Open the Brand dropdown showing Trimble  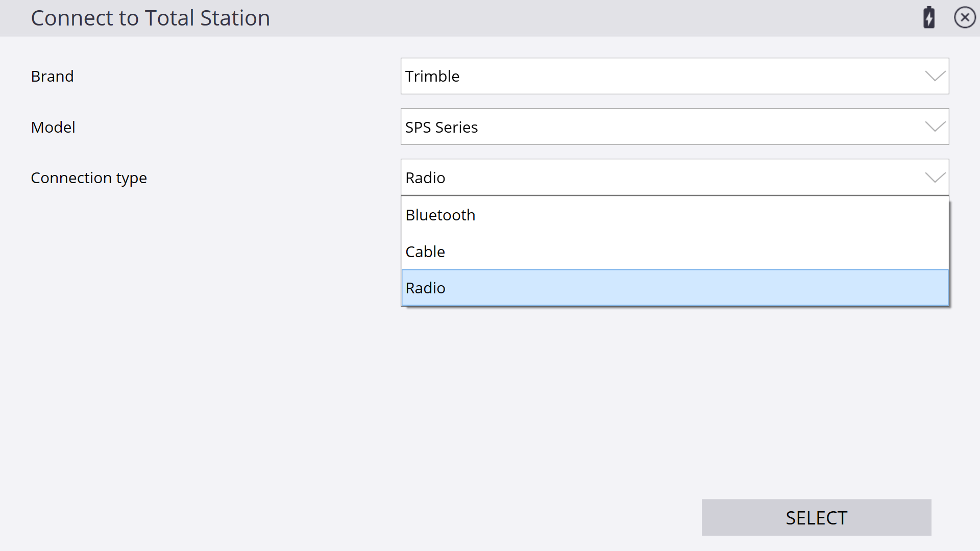[675, 76]
